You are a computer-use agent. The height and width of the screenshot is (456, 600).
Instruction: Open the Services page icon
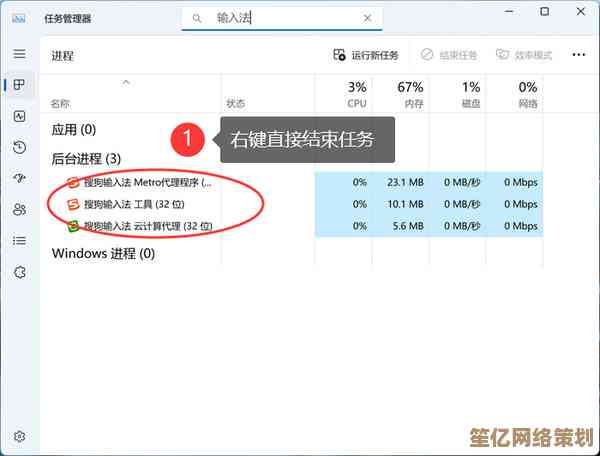pyautogui.click(x=19, y=271)
